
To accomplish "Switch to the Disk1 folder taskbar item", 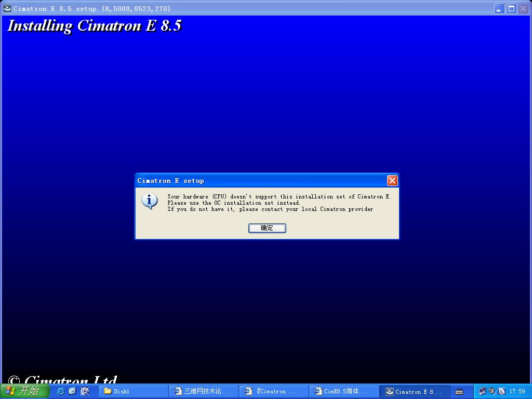I will pos(134,391).
